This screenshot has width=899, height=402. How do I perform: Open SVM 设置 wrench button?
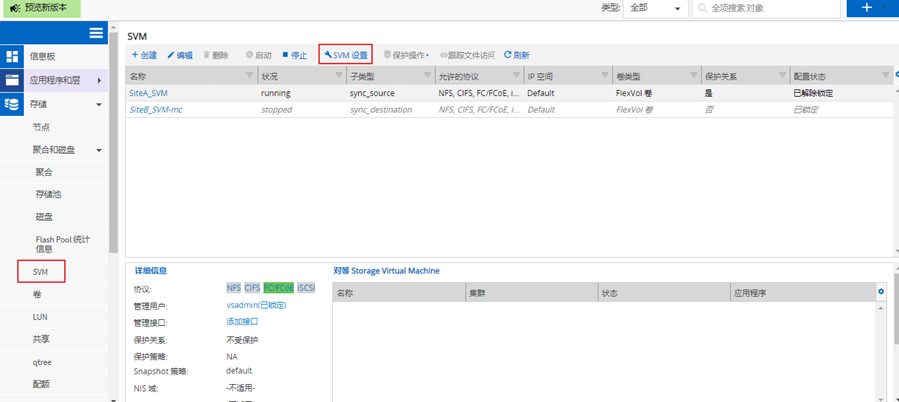[345, 55]
